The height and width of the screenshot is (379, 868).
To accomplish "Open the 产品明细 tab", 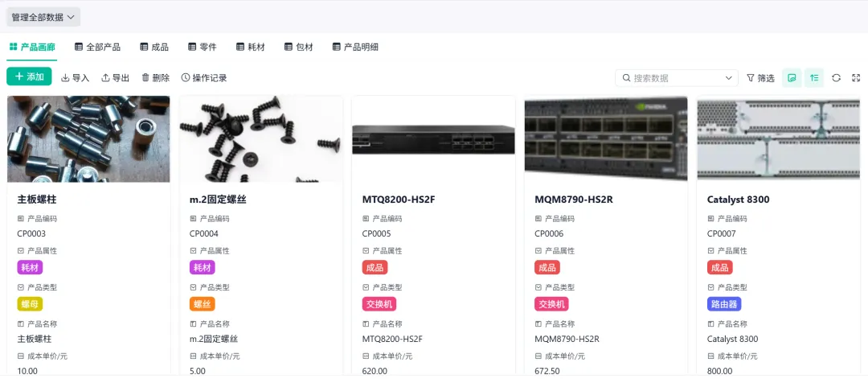I will click(x=355, y=47).
